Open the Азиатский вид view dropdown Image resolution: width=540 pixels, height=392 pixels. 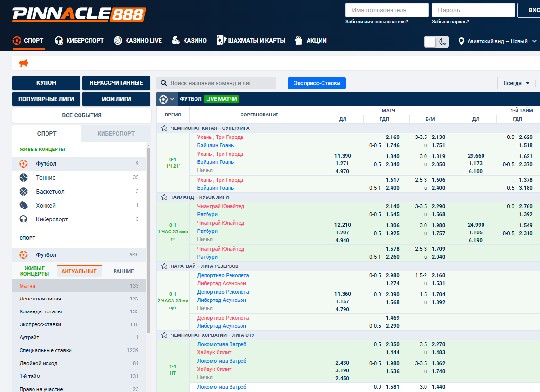(497, 41)
